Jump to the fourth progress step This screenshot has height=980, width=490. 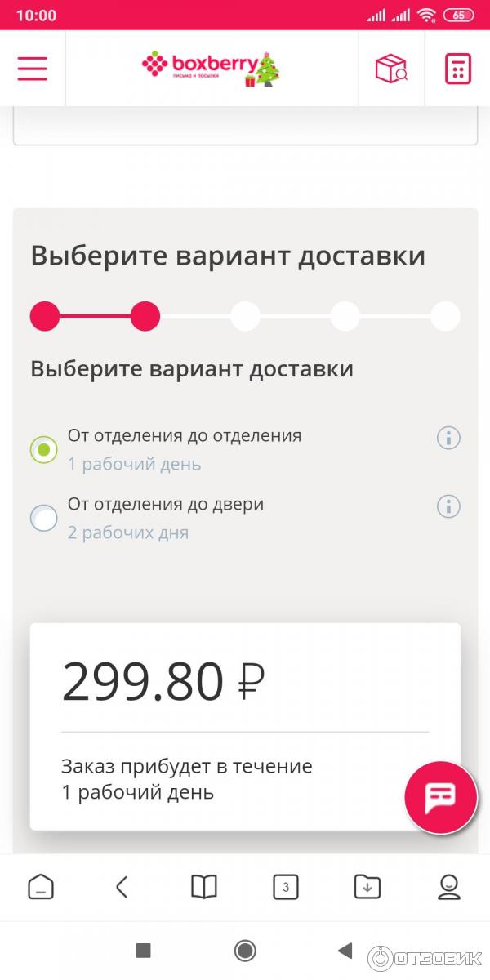click(345, 316)
